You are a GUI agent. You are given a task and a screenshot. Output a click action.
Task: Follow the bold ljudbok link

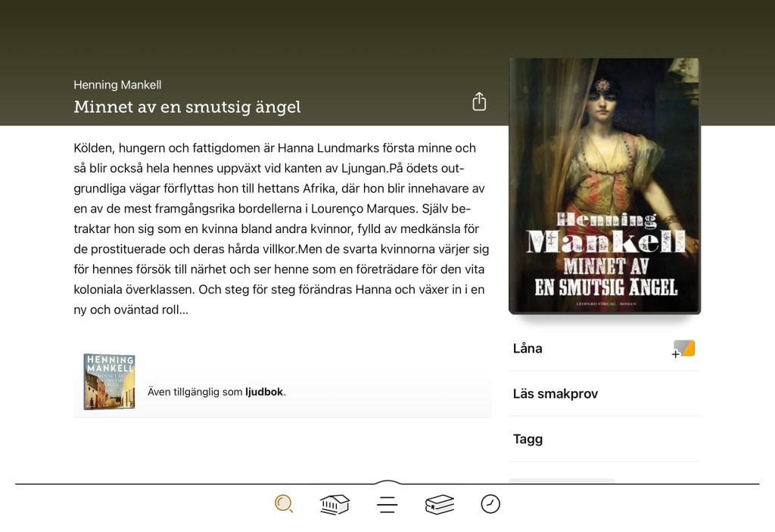click(264, 391)
